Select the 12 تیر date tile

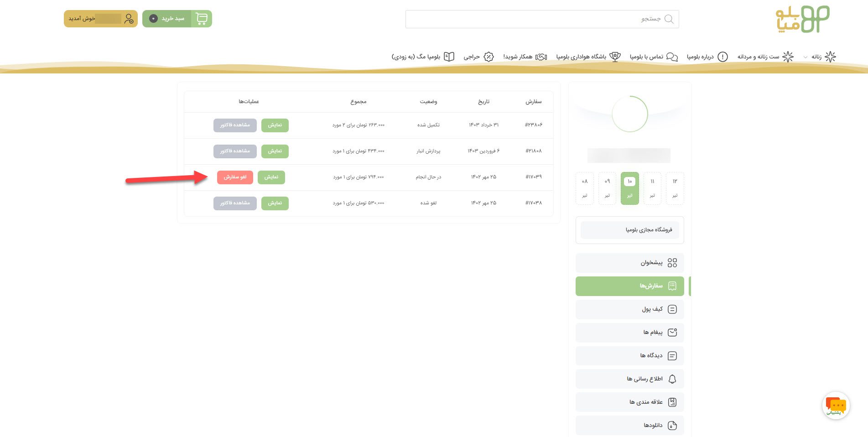point(675,188)
